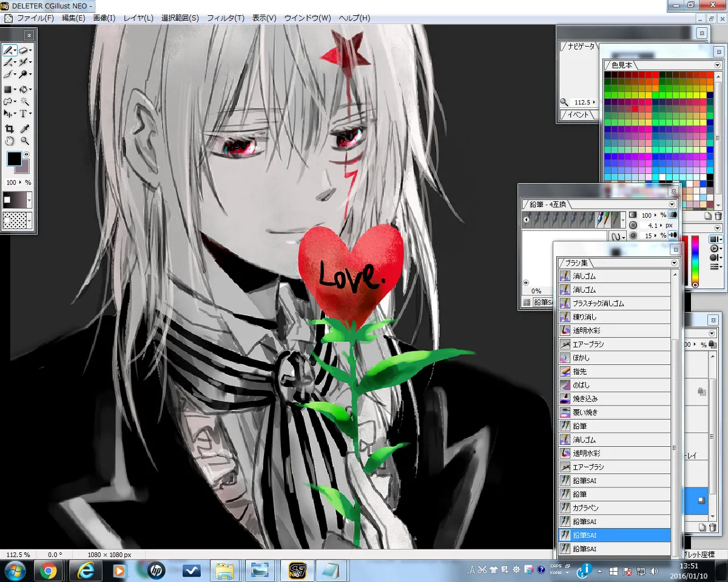The height and width of the screenshot is (582, 728).
Task: Click the navigator zoom magnifier icon
Action: pyautogui.click(x=564, y=102)
